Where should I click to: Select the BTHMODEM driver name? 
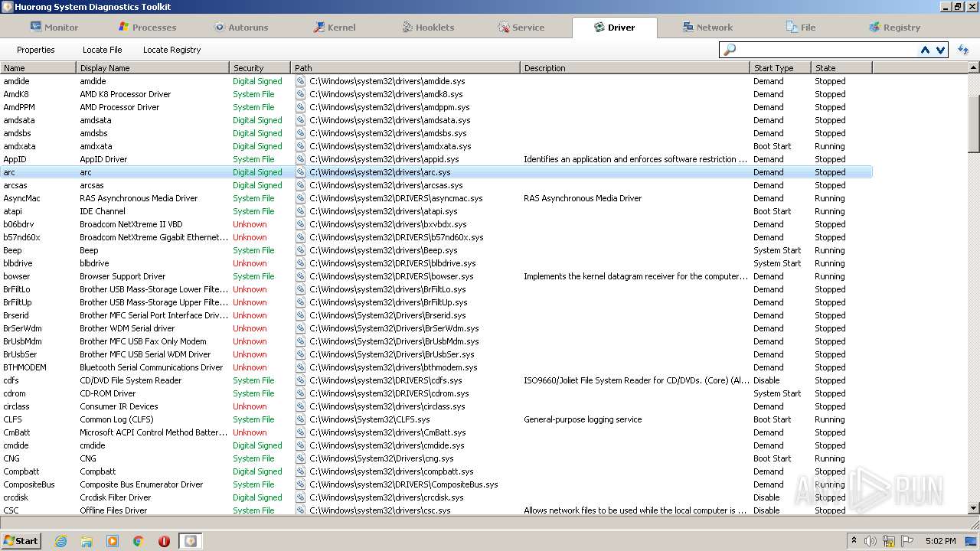click(x=24, y=367)
